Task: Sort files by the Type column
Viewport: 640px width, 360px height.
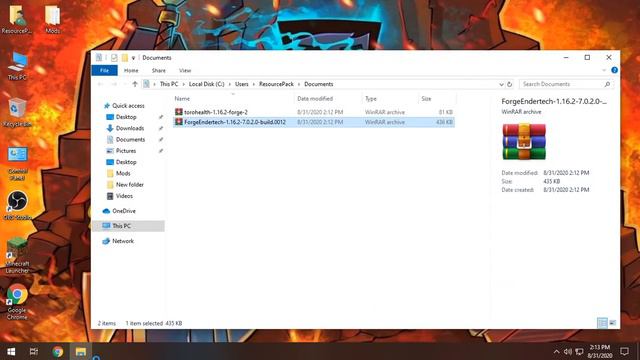Action: pyautogui.click(x=390, y=99)
